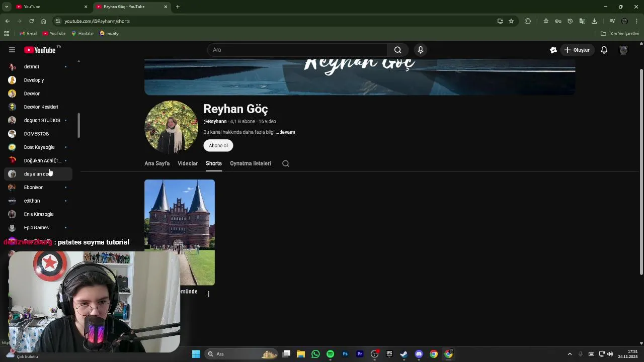Open the Epic Games subscription
The image size is (644, 362).
coord(38,227)
